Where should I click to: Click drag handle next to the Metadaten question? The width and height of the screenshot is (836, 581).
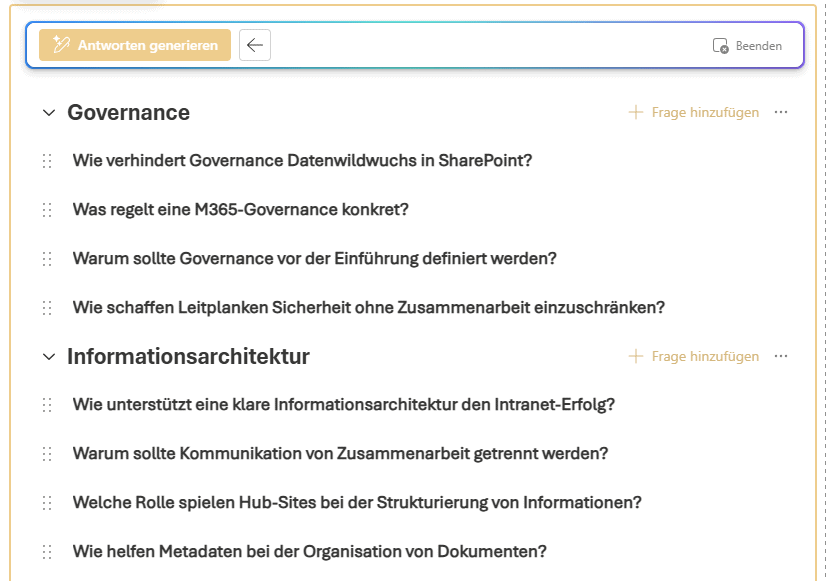(x=47, y=552)
